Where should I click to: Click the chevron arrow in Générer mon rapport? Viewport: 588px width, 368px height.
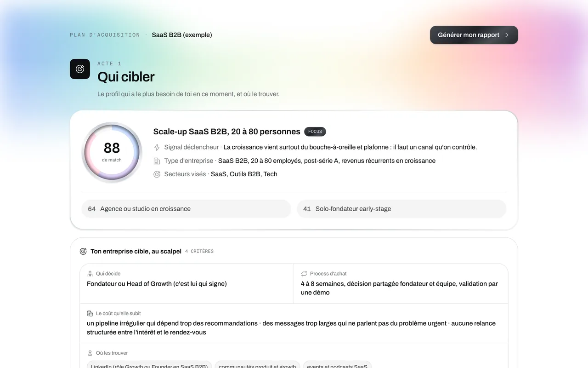507,35
